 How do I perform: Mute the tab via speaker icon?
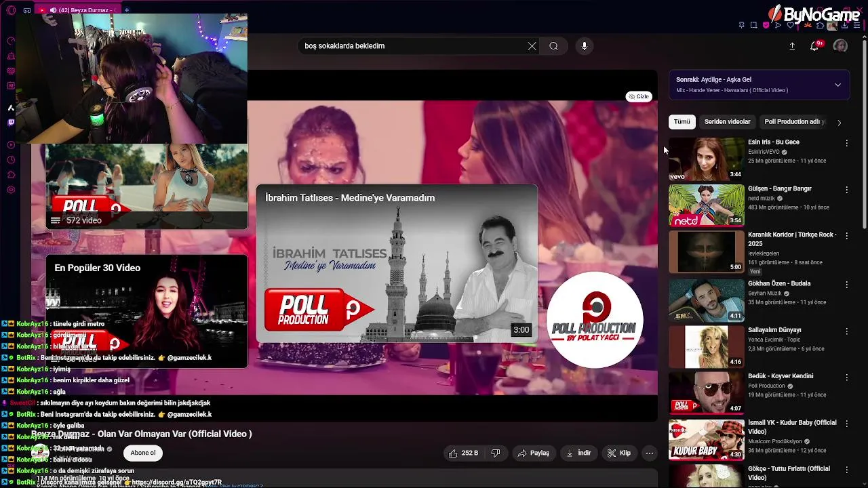click(x=53, y=10)
